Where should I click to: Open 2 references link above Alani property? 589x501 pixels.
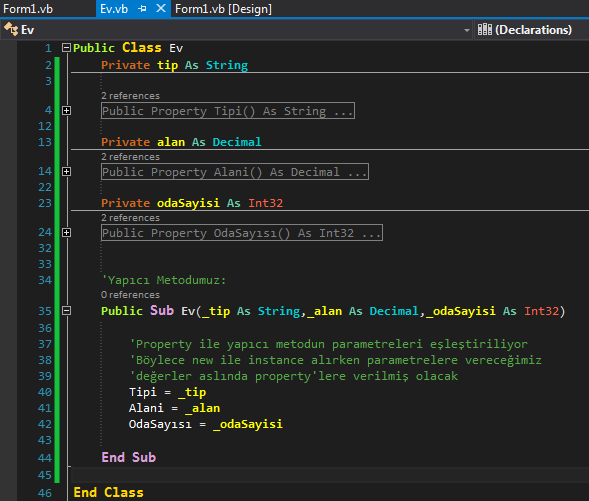pyautogui.click(x=130, y=157)
